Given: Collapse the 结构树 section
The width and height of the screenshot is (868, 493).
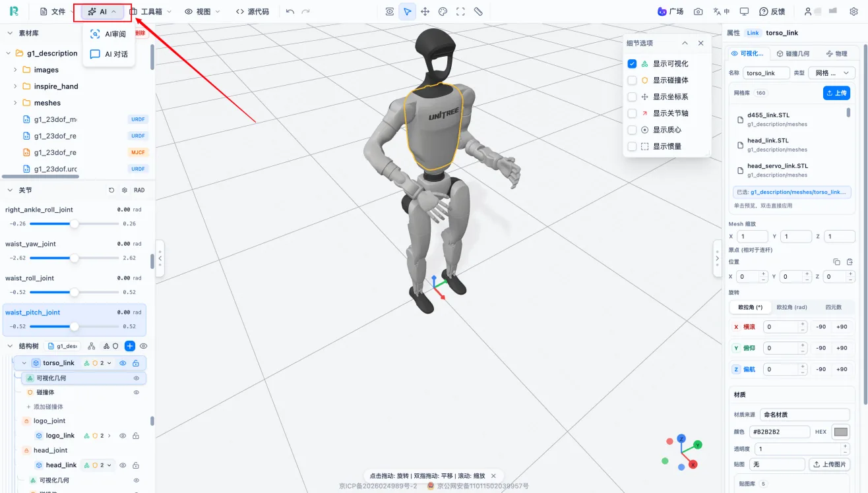Looking at the screenshot, I should point(9,346).
